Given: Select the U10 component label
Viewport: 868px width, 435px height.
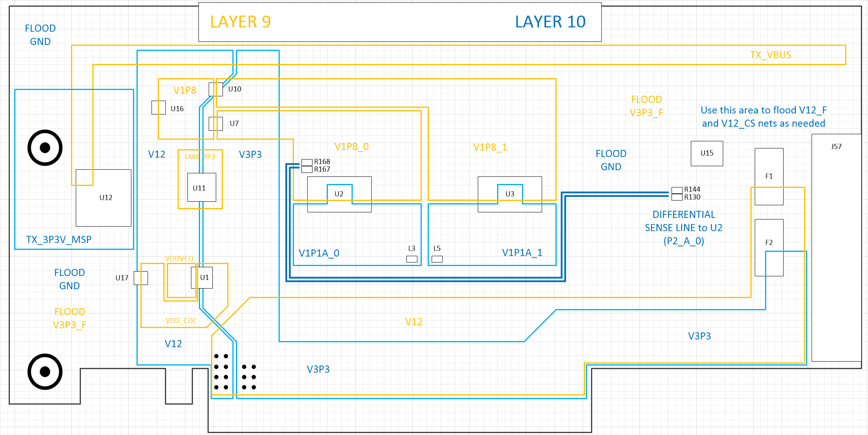Looking at the screenshot, I should 235,89.
